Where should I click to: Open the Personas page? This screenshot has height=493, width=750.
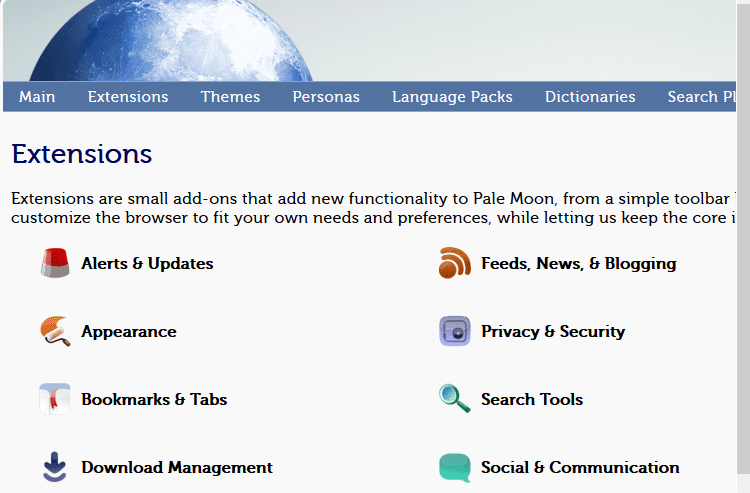[x=326, y=97]
